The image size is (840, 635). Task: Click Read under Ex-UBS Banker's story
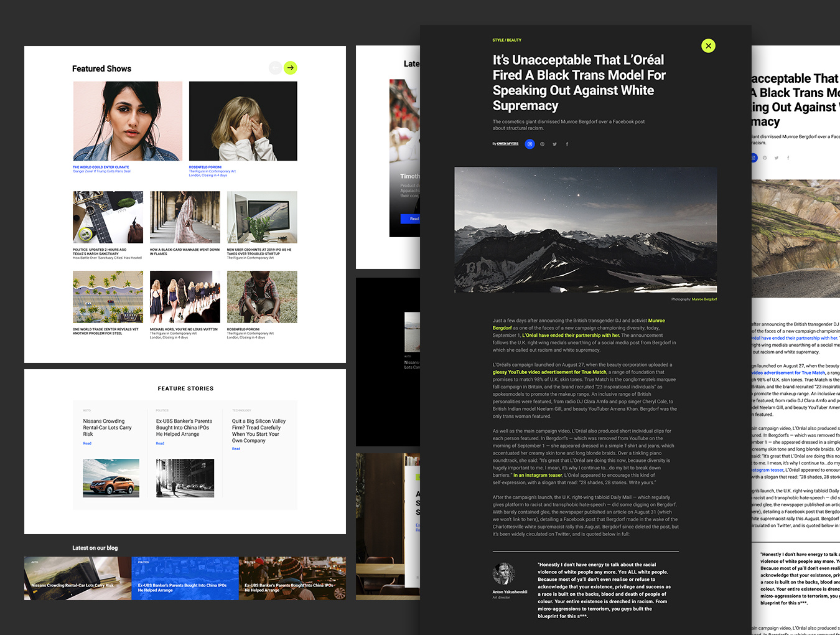click(160, 443)
